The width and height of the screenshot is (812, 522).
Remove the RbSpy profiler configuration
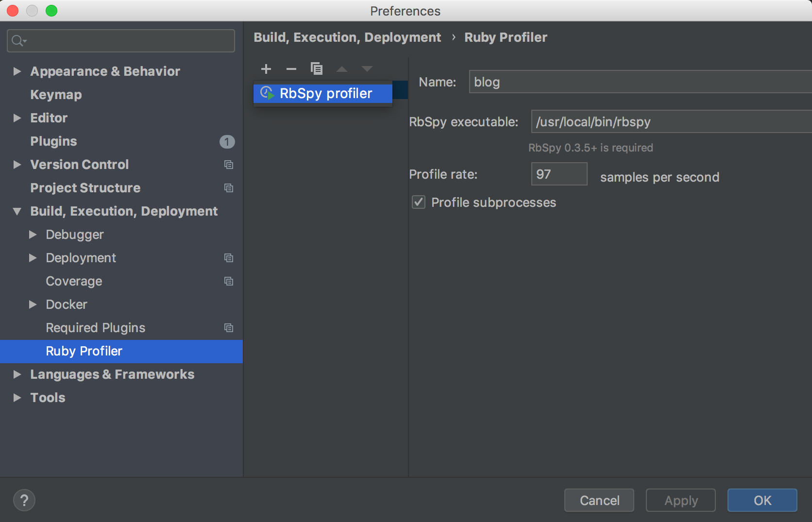pos(291,68)
